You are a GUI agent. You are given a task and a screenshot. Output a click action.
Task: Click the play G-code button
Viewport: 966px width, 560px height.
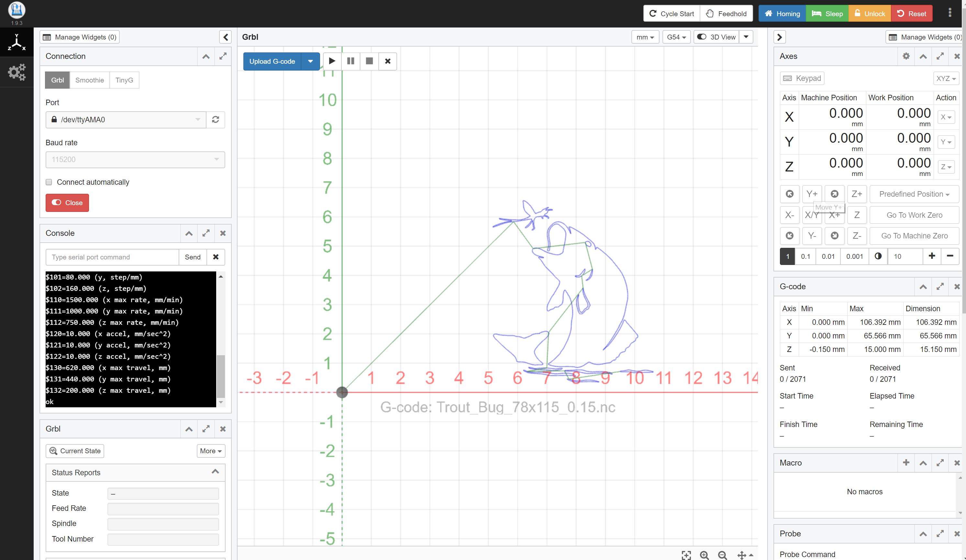pyautogui.click(x=332, y=61)
